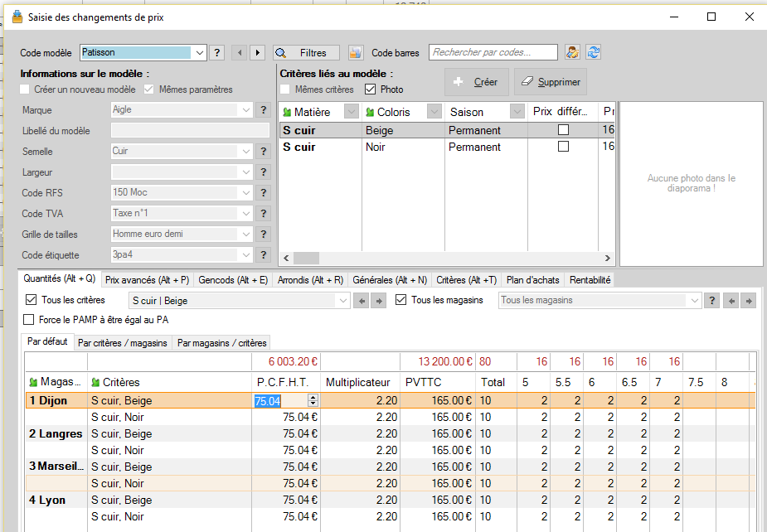Click the user icon beside barcode field
This screenshot has width=767, height=532.
point(573,53)
